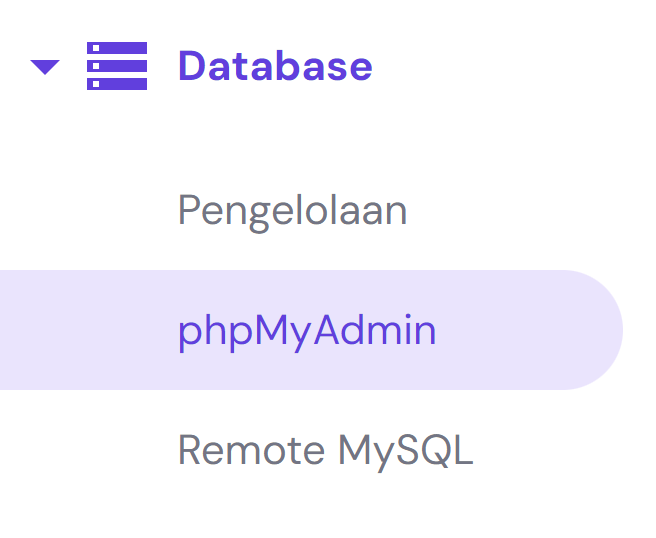Select the purple database rack icon

tap(117, 66)
